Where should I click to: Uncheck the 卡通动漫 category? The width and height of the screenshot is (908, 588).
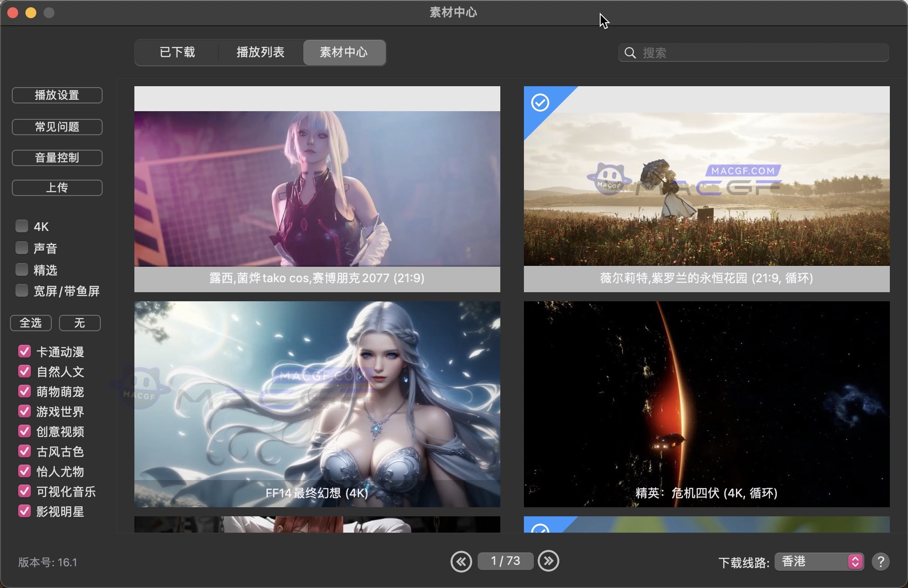25,351
